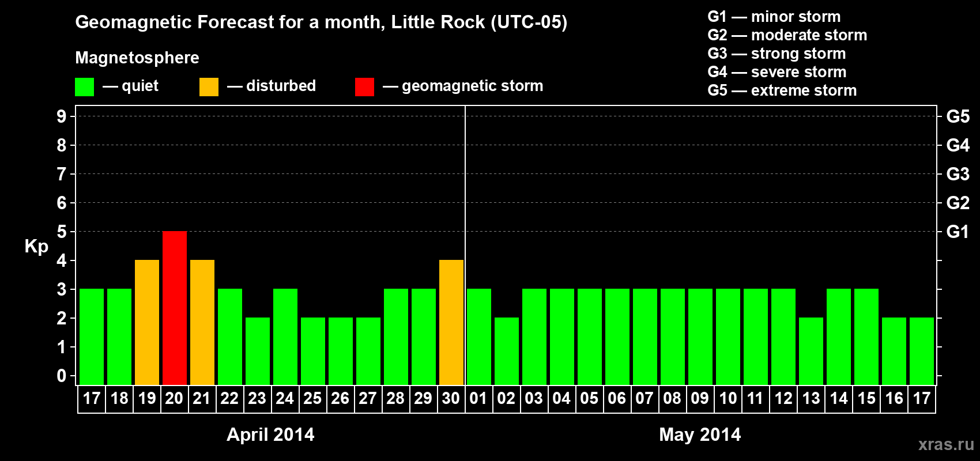
Task: Click date label 09 in May
Action: tap(700, 399)
